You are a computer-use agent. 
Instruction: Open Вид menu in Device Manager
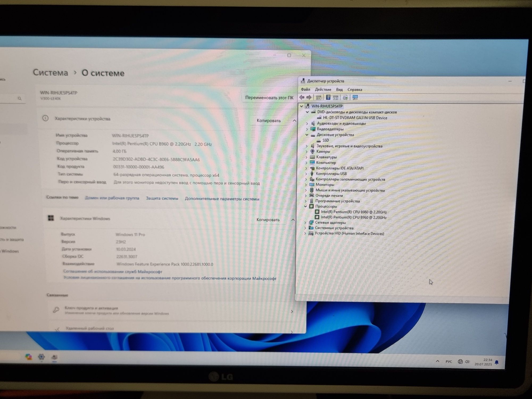(x=339, y=90)
